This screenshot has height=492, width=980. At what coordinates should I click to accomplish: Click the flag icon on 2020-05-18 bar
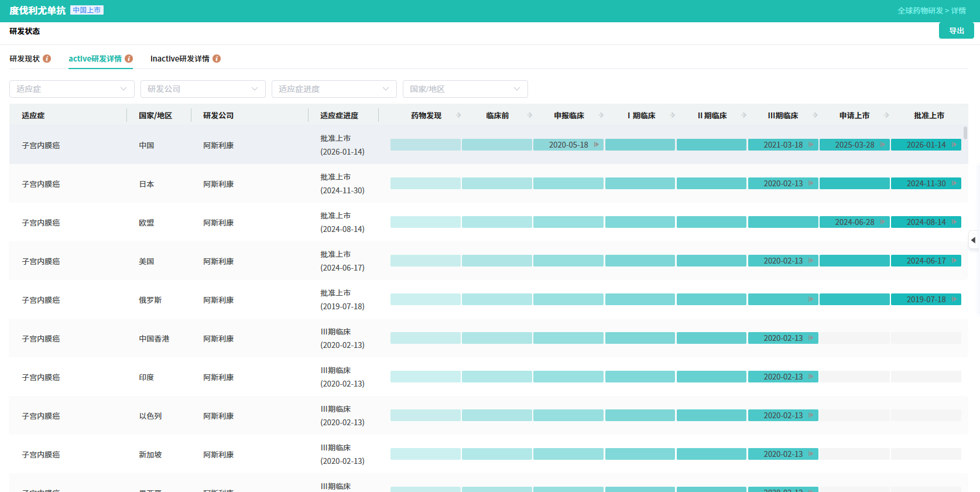(596, 145)
